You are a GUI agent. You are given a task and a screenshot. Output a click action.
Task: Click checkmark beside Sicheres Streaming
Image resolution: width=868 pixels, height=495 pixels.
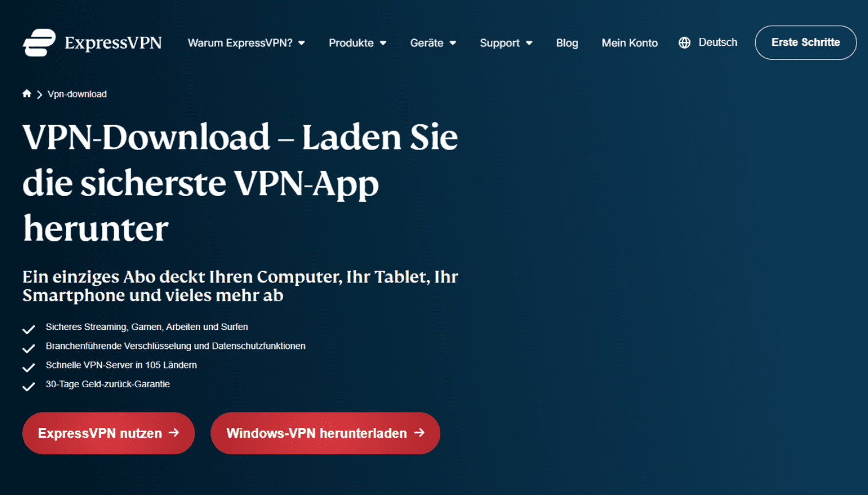coord(29,329)
